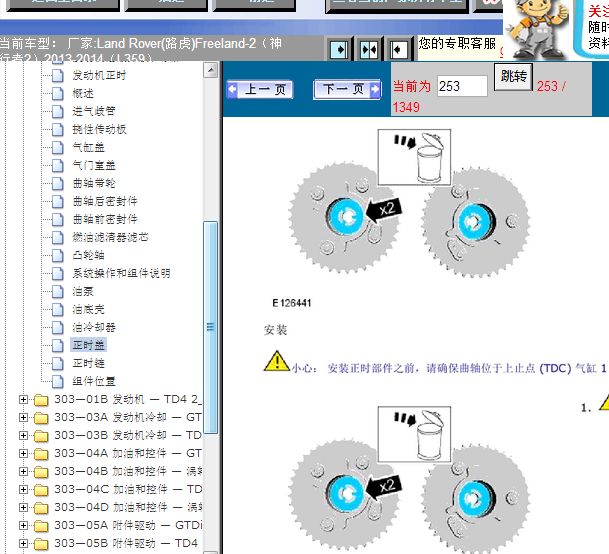609x554 pixels.
Task: Click page icon beside 正时链
Action: click(57, 363)
